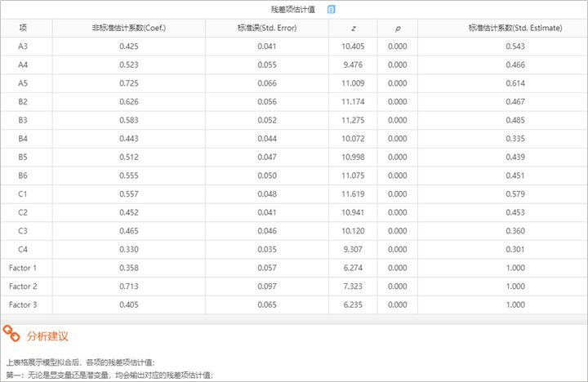This screenshot has height=382, width=588.
Task: Click z value 10.941 in row C2
Action: click(x=353, y=212)
